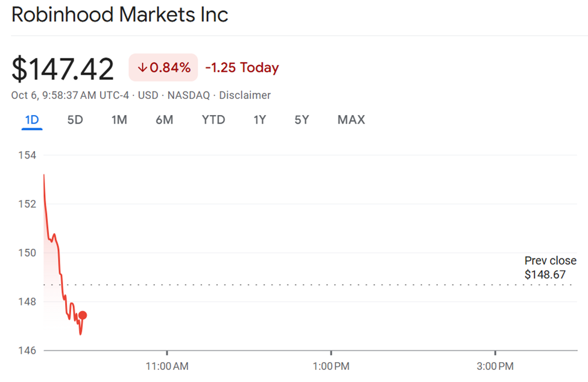This screenshot has width=588, height=382.
Task: Click the red downward arrow icon
Action: 142,68
